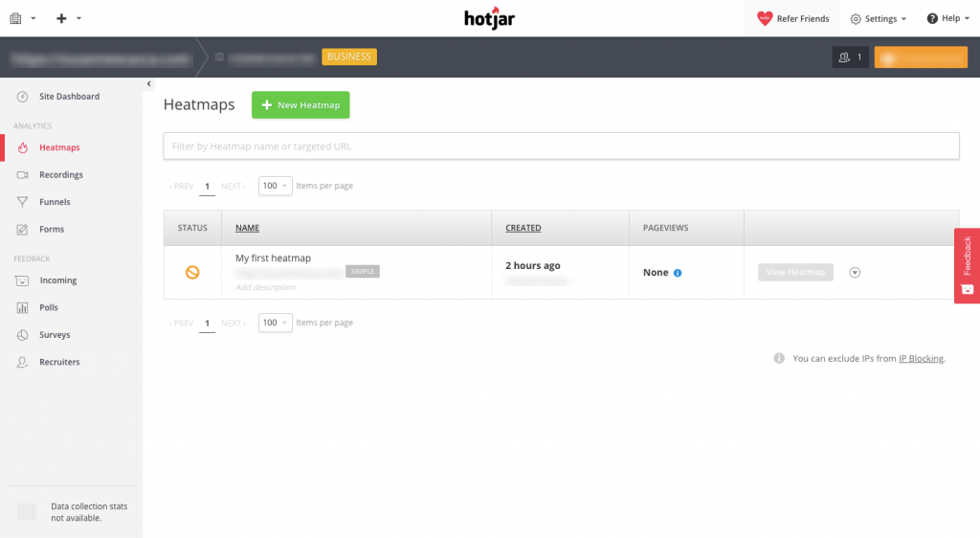Sort the table by CREATED
The height and width of the screenshot is (538, 980).
[523, 228]
